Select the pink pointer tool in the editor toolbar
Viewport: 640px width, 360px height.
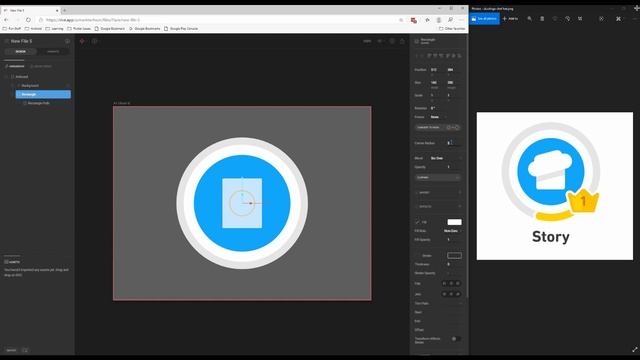coord(82,41)
